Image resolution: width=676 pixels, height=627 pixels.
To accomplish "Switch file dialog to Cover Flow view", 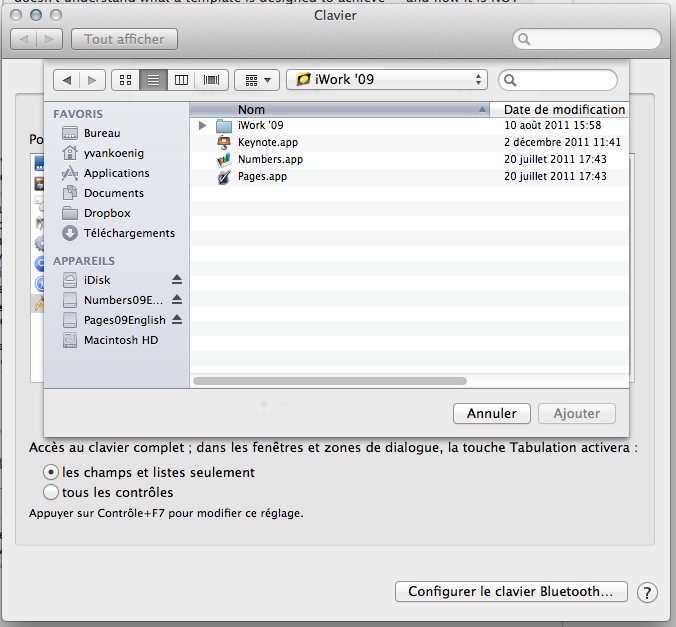I will (x=211, y=80).
